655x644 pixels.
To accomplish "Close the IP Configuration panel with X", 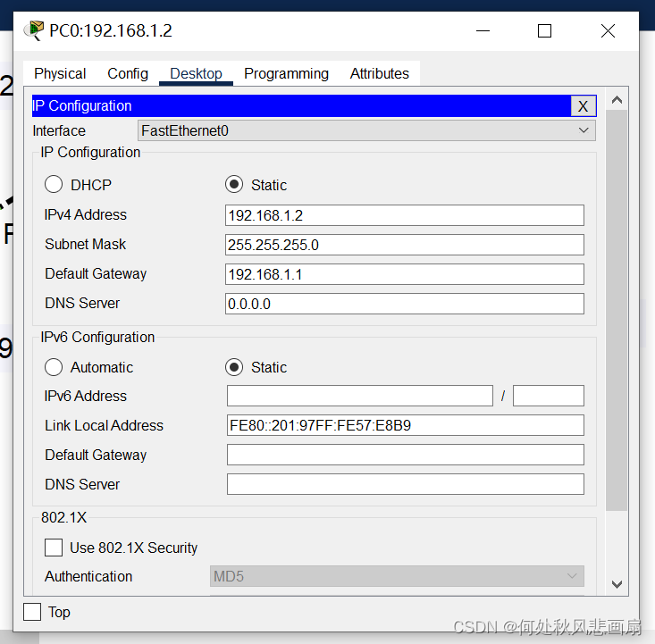I will tap(584, 106).
